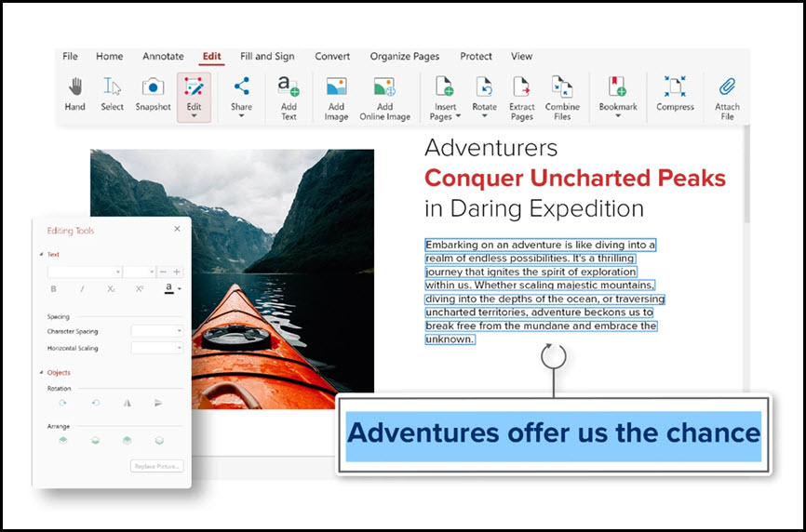
Task: Expand font color dropdown arrow
Action: 180,289
